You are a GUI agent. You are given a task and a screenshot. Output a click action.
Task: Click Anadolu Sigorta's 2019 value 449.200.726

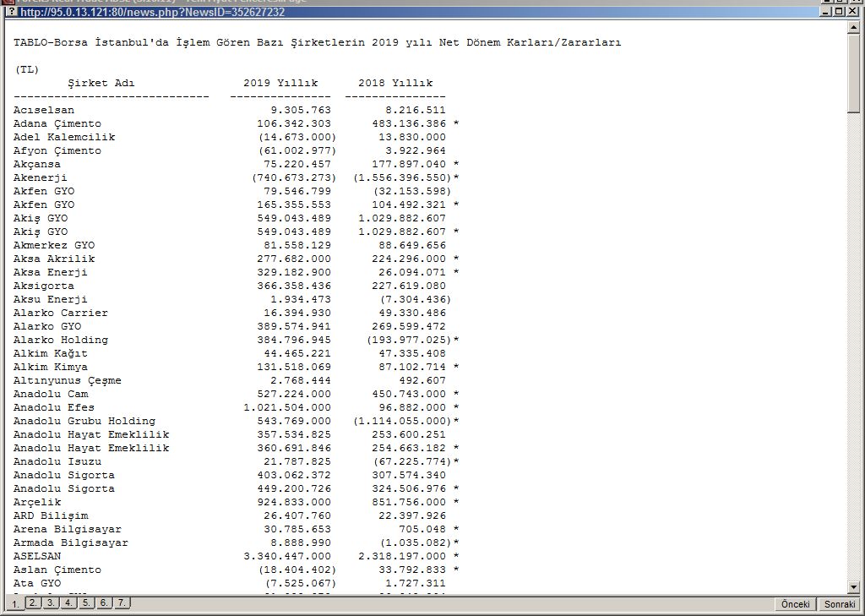click(x=294, y=488)
